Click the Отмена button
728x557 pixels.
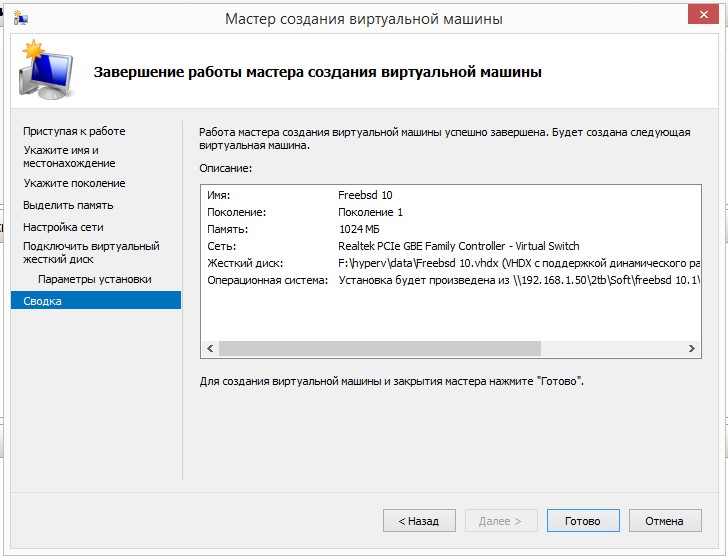[x=665, y=521]
